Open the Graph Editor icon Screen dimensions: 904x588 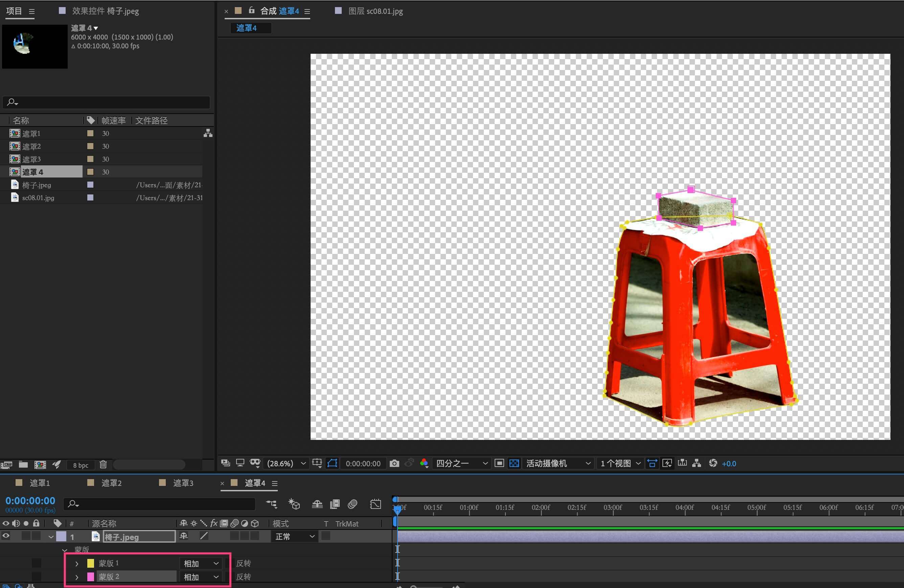coord(375,504)
